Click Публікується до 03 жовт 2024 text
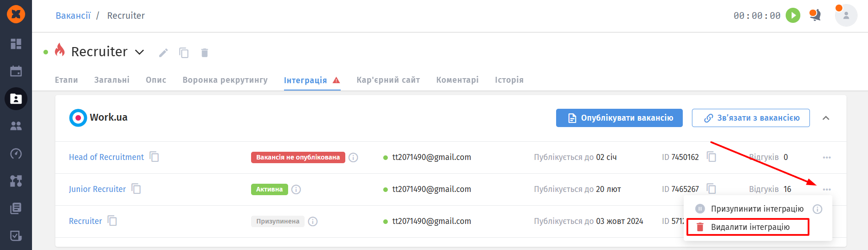The image size is (868, 250). (x=589, y=221)
